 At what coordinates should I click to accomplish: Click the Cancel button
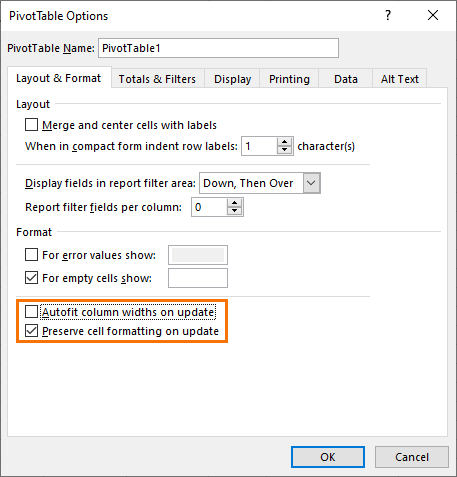coord(412,457)
